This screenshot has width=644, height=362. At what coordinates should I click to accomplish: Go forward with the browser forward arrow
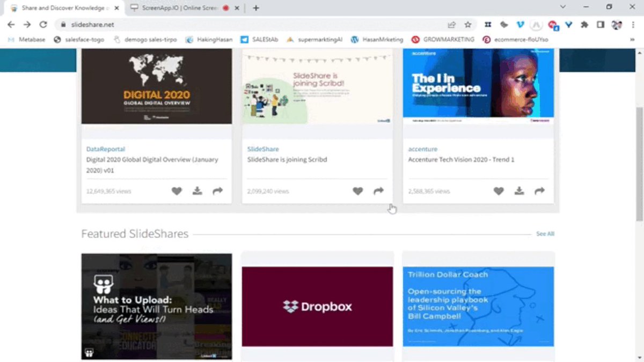coord(27,24)
